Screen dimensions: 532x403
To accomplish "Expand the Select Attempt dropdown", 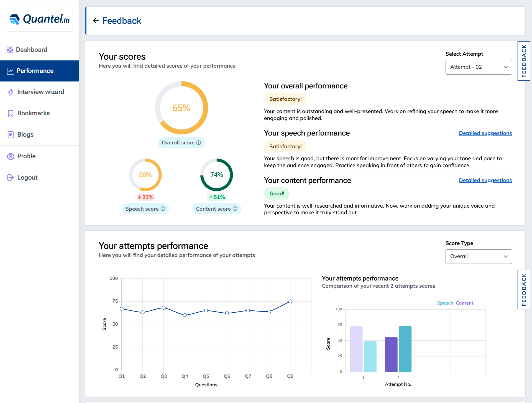I will (x=479, y=67).
